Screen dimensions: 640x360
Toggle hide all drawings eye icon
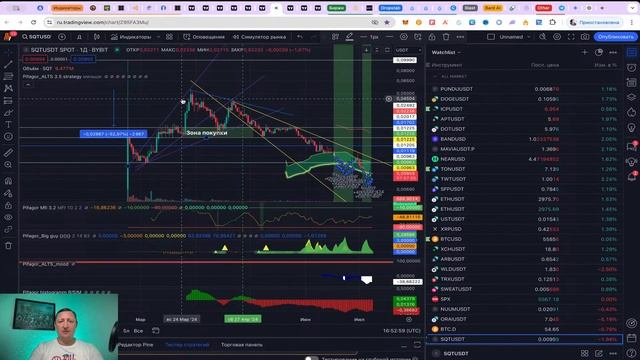pyautogui.click(x=8, y=217)
